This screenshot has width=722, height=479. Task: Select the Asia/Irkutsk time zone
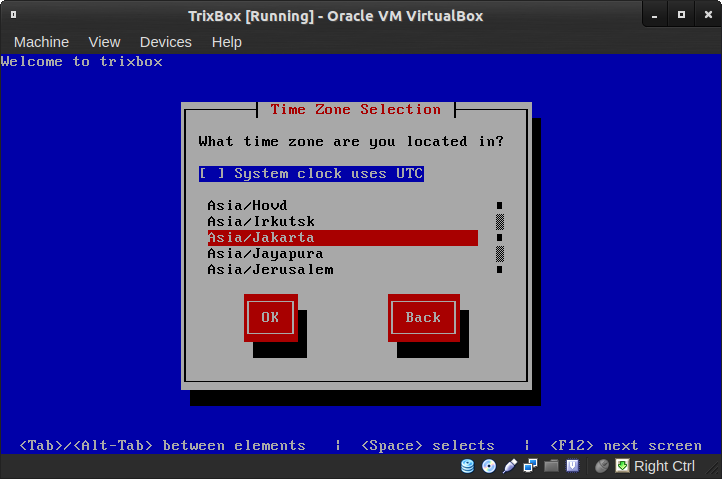(x=343, y=222)
